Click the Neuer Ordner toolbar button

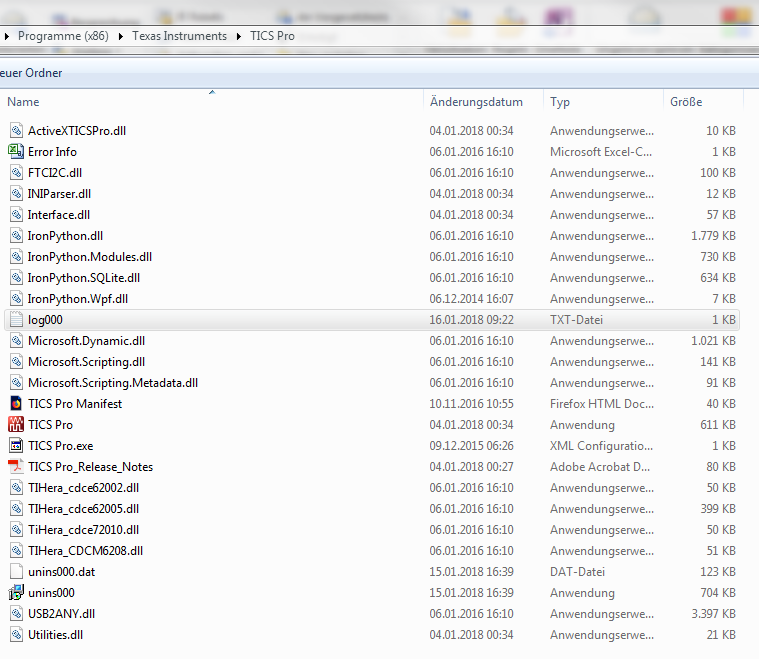coord(31,73)
